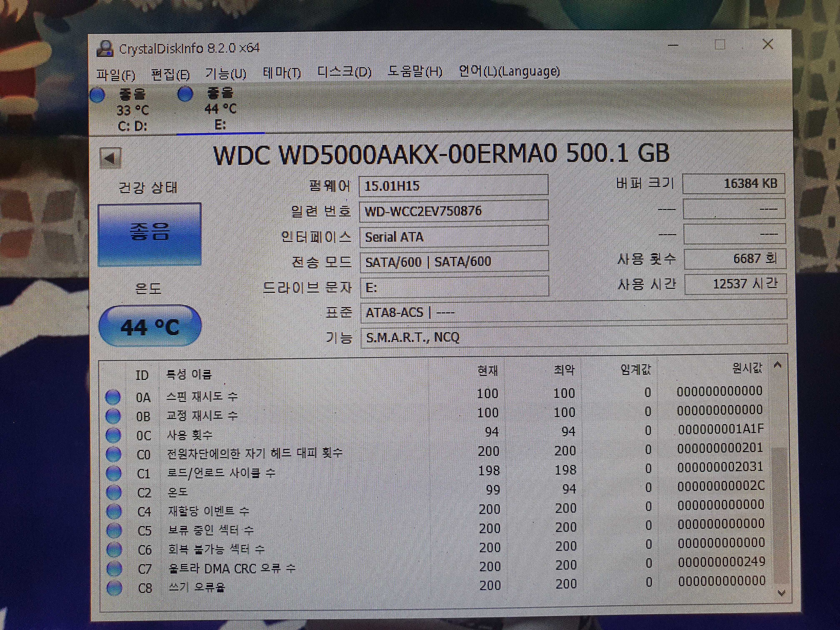Click status circle of C7 울트라 DMA CRC row

click(x=115, y=569)
